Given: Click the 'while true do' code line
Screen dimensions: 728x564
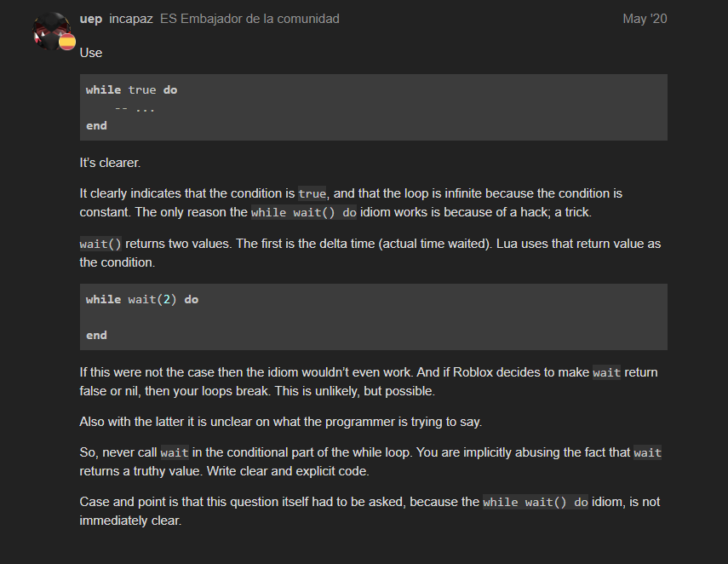Looking at the screenshot, I should (x=131, y=89).
